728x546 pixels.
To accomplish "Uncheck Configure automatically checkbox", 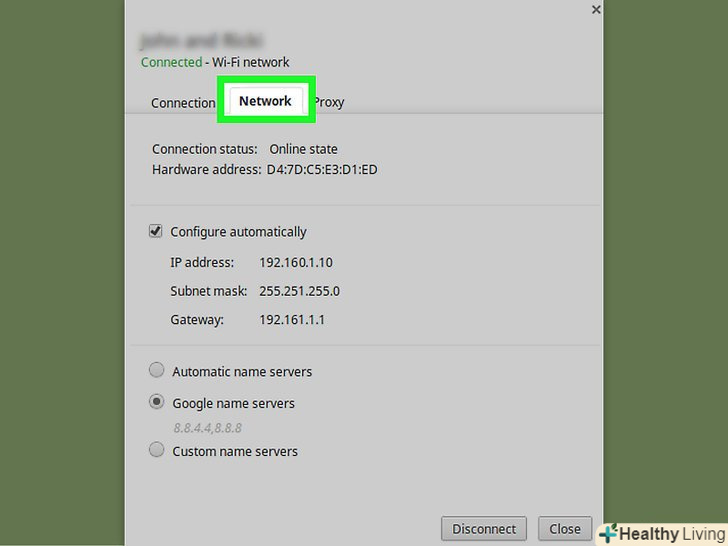I will 156,231.
